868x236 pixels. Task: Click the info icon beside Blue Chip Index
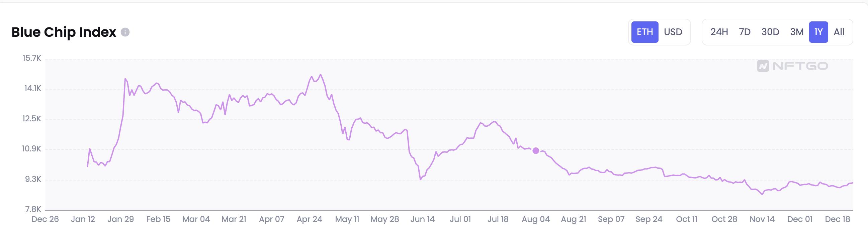click(125, 32)
